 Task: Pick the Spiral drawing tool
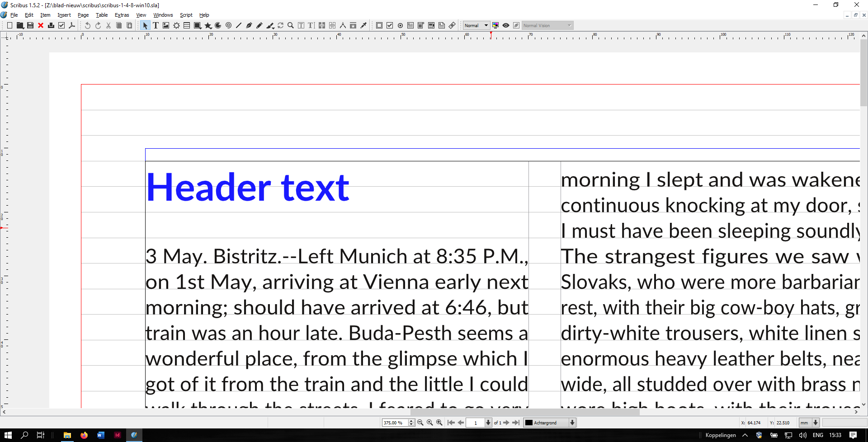[228, 26]
